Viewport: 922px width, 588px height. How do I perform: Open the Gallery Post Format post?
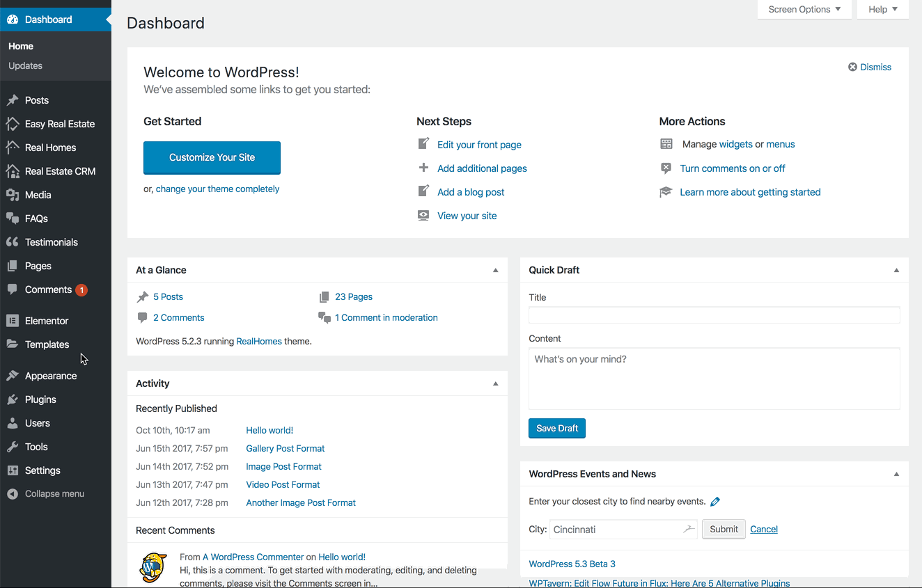click(x=286, y=448)
